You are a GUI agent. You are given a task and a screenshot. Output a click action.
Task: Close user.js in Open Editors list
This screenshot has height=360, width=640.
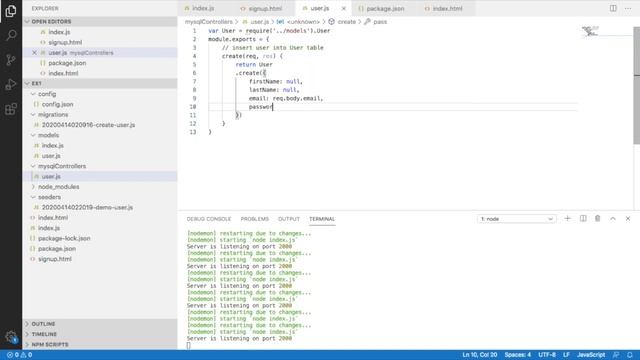pyautogui.click(x=34, y=53)
